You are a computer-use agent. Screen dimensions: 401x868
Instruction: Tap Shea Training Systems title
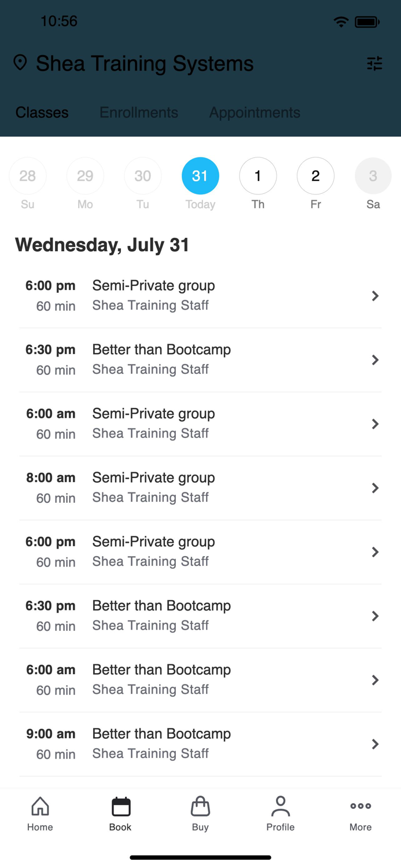tap(144, 64)
